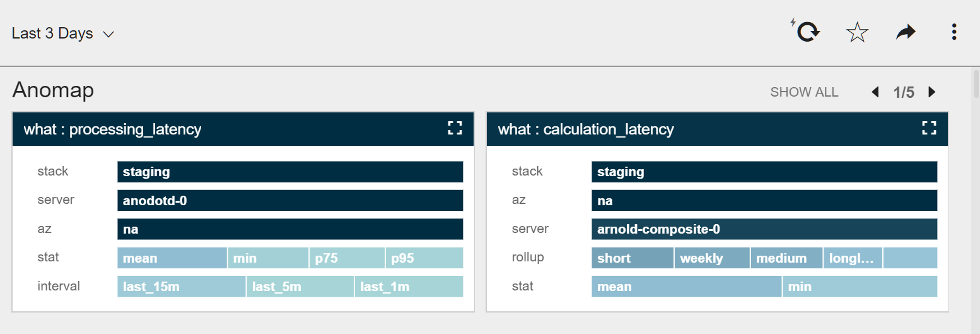
Task: Open the three-dot more options menu
Action: pos(954,32)
